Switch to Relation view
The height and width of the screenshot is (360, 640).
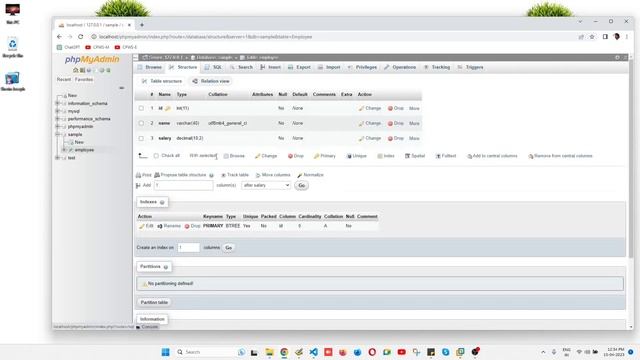coord(211,81)
